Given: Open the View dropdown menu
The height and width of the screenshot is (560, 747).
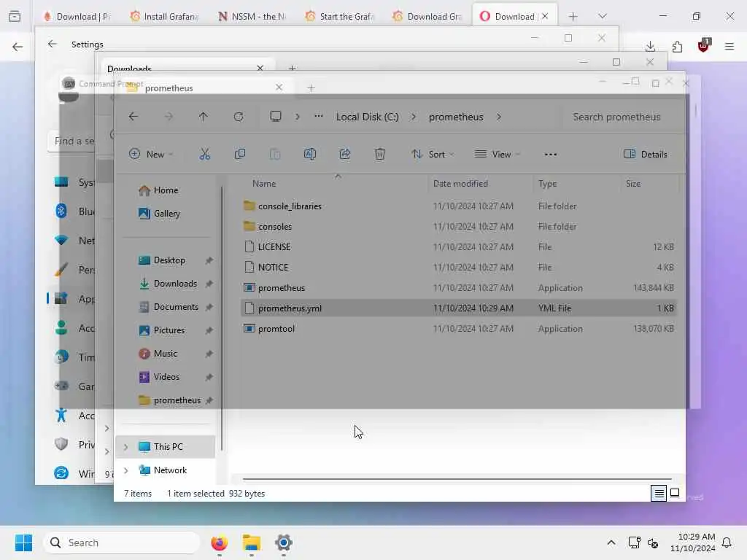Looking at the screenshot, I should click(498, 155).
